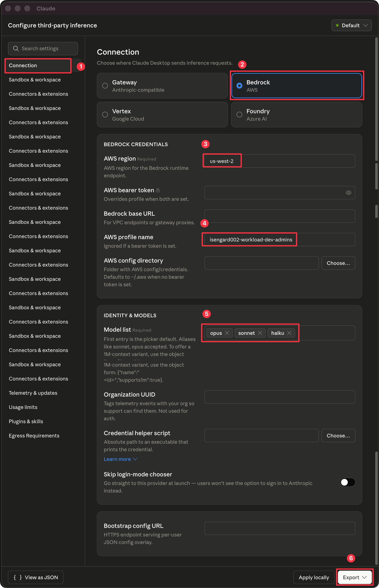Focus the Search settings field

(43, 48)
